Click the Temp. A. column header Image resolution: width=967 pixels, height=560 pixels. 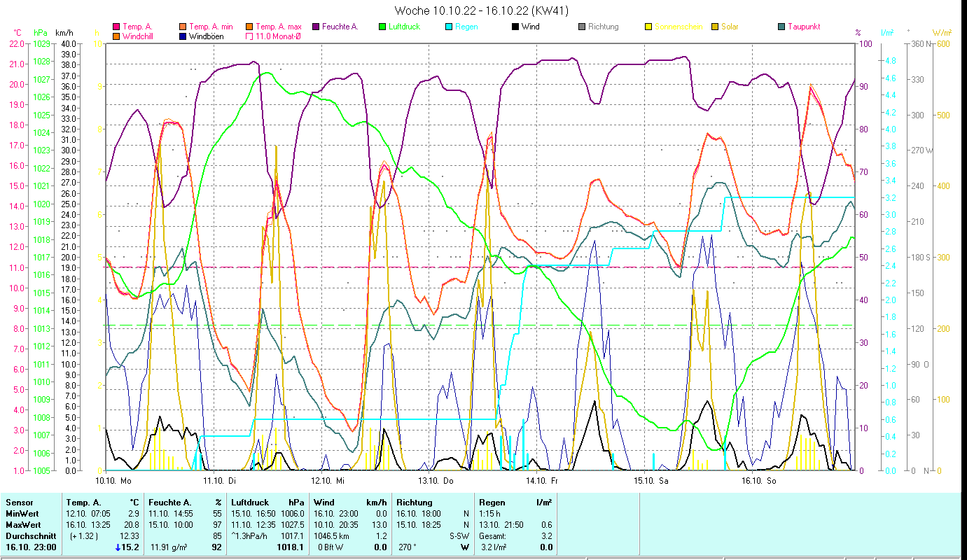(84, 503)
